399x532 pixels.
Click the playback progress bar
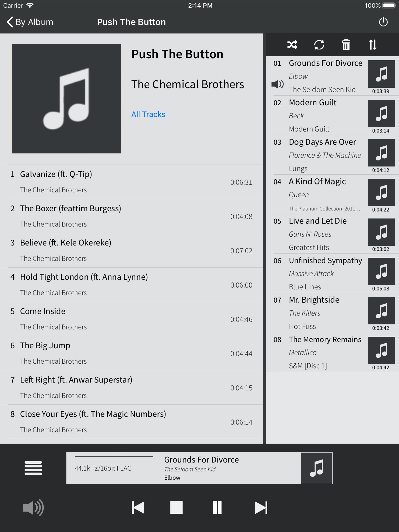point(114,456)
